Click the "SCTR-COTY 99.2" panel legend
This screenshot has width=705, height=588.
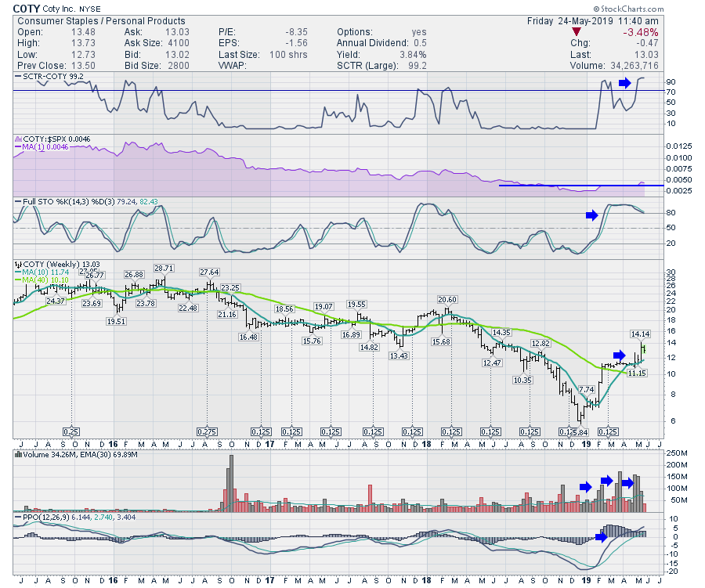(49, 77)
